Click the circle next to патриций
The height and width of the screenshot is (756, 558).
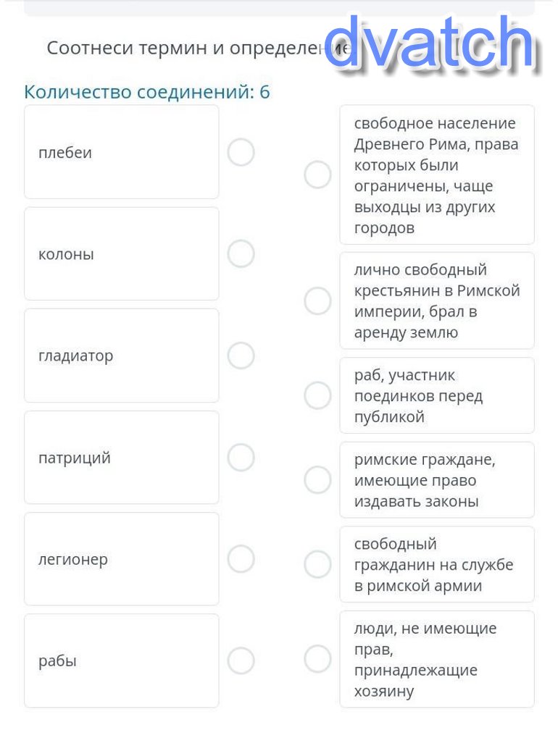(241, 458)
